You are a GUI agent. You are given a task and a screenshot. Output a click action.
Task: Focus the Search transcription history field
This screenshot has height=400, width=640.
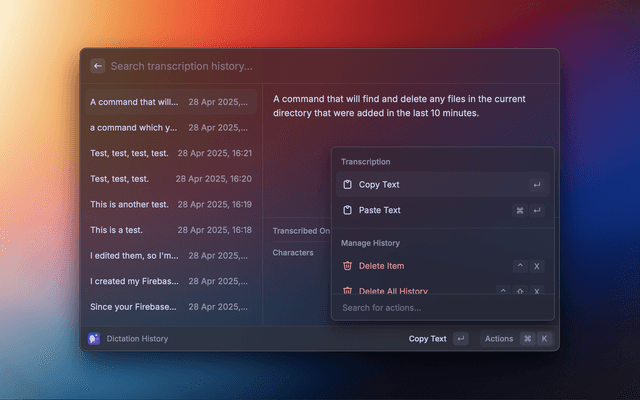(x=300, y=66)
